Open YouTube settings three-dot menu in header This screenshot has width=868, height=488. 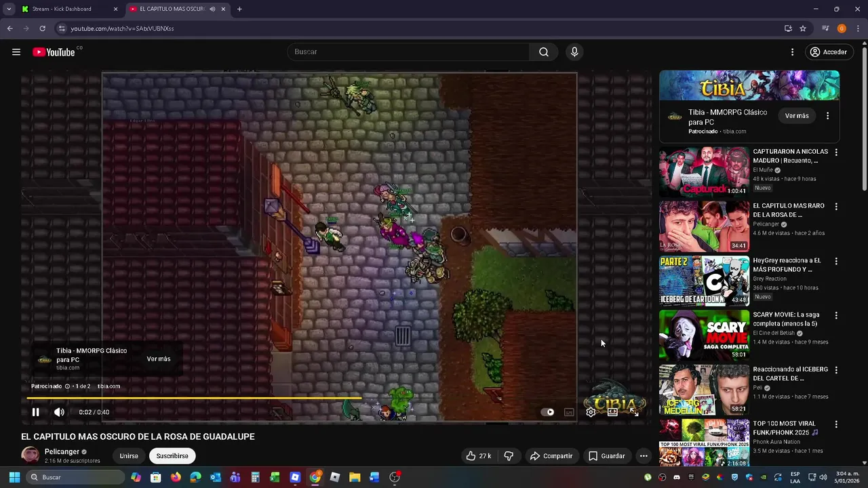coord(792,52)
